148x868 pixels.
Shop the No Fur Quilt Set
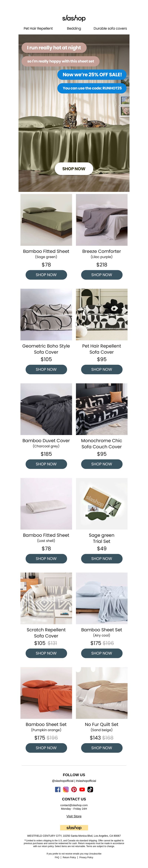[x=102, y=748]
